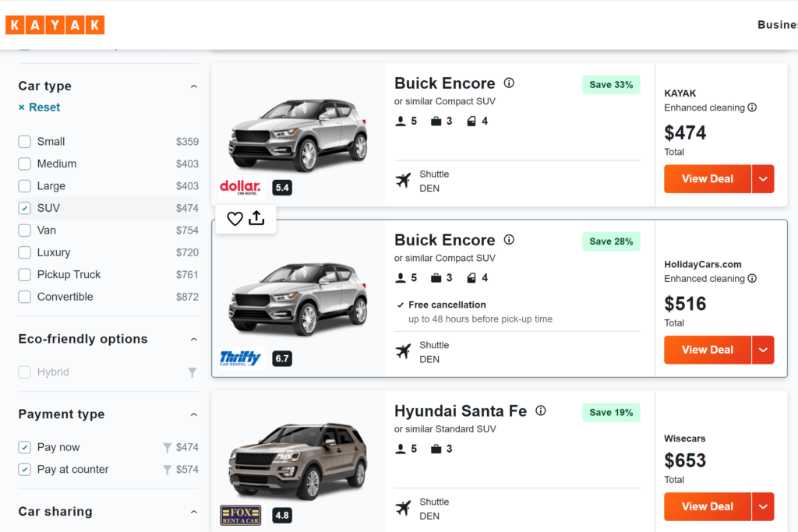Viewport: 798px width, 532px height.
Task: Click the $574 Pay at counter price
Action: coord(187,470)
